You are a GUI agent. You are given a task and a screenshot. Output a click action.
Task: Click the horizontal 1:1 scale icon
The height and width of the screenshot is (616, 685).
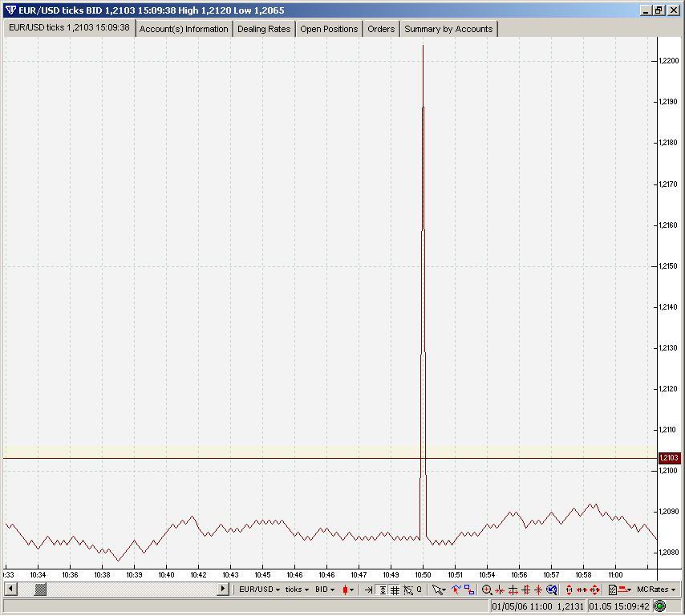582,590
